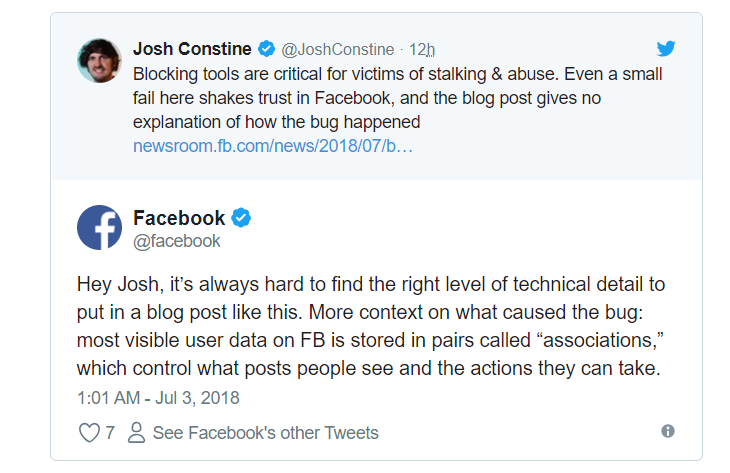Viewport: 730px width, 473px height.
Task: Click the Twitter bird logo
Action: 666,48
